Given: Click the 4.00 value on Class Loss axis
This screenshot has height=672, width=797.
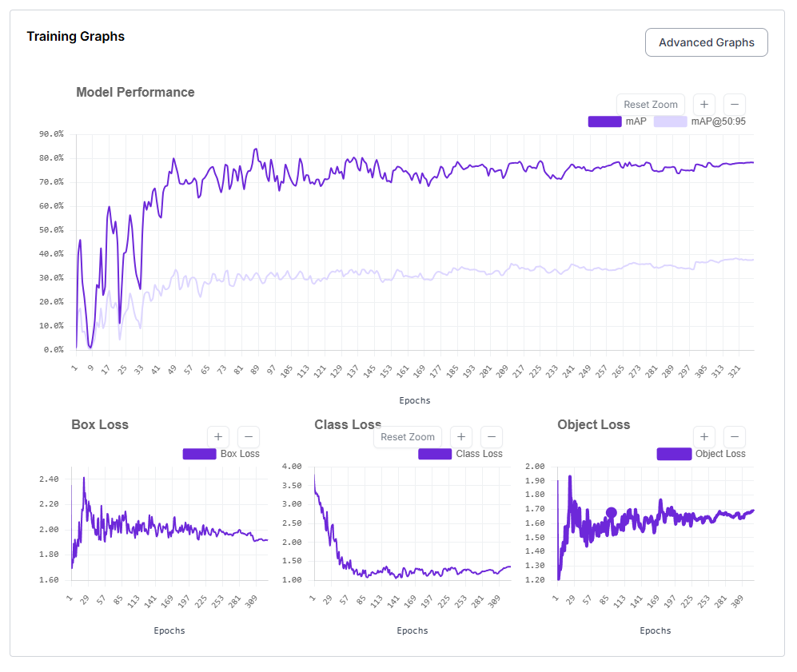Looking at the screenshot, I should point(292,467).
